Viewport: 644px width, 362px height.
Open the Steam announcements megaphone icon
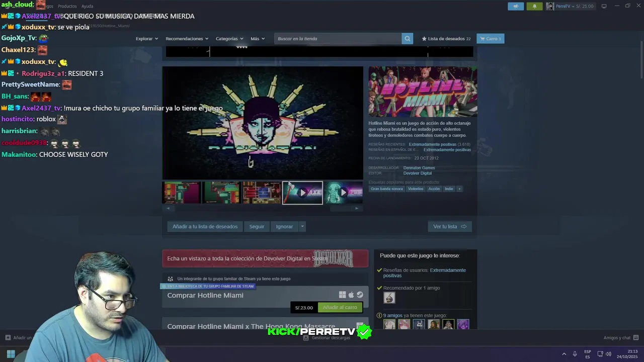[516, 6]
